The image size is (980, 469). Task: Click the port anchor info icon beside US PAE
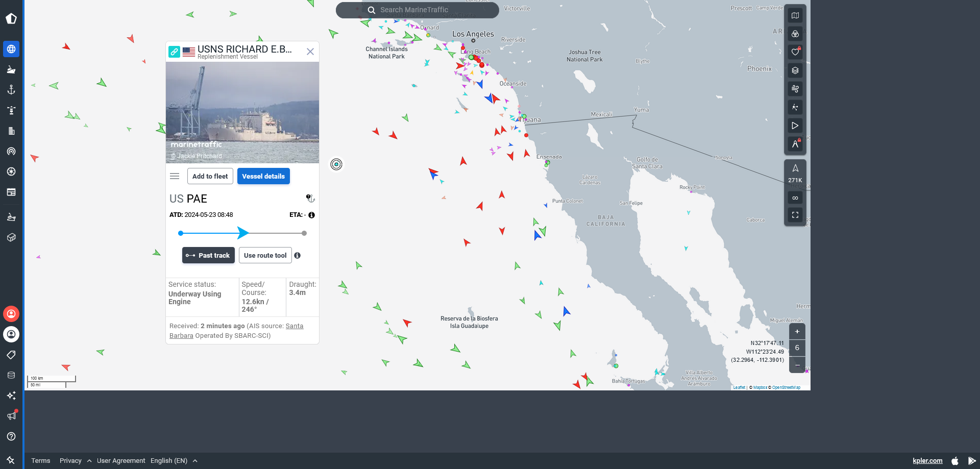310,199
